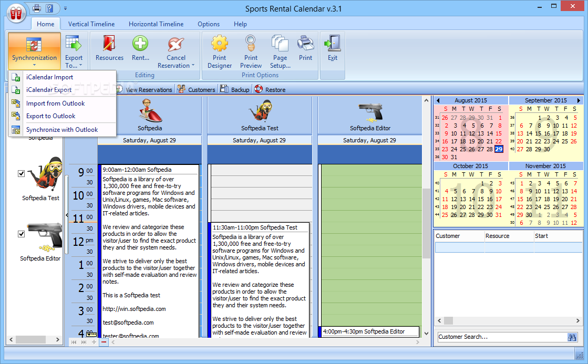Click Resource column header
Image resolution: width=588 pixels, height=364 pixels.
tap(509, 236)
